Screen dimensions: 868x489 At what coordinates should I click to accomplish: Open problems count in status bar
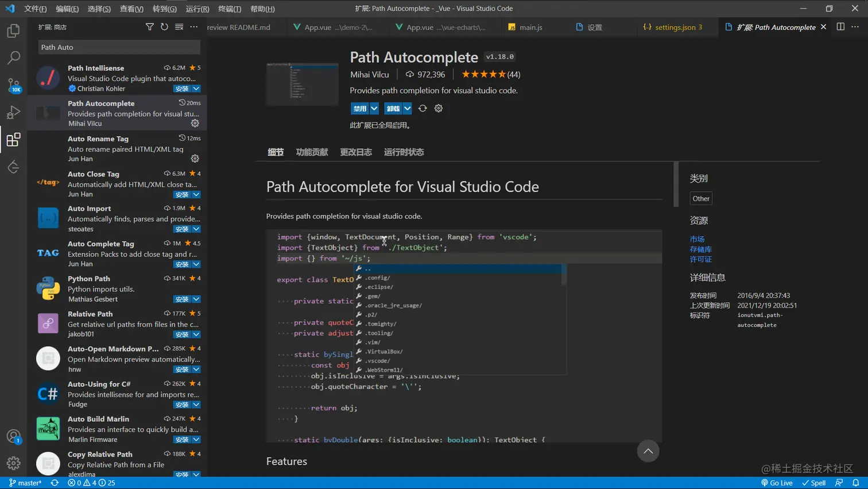91,483
